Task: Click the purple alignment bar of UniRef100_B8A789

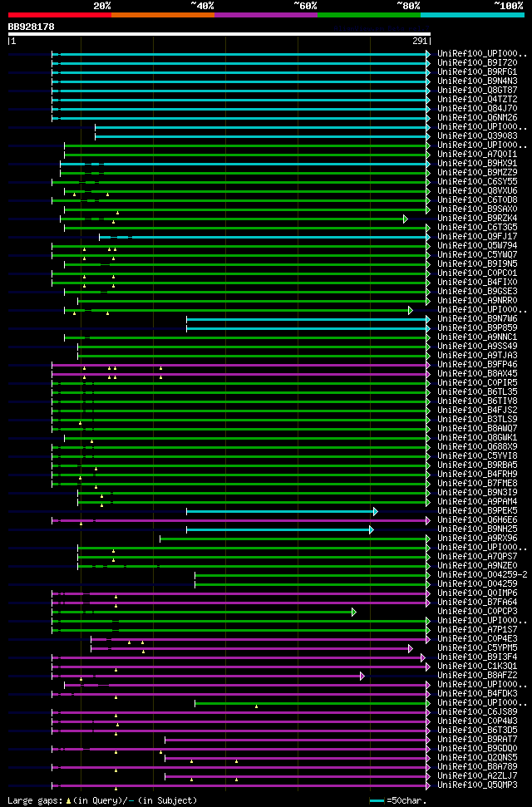Action: coord(239,767)
